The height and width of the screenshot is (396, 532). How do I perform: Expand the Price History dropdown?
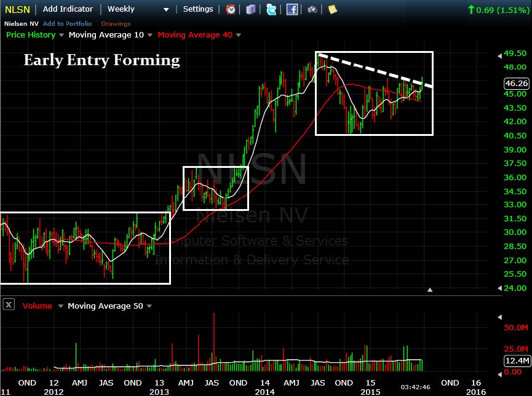click(61, 35)
